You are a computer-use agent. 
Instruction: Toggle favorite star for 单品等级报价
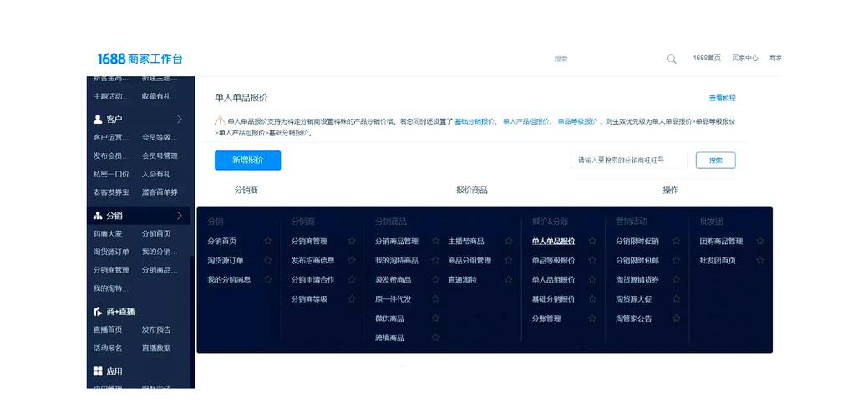click(x=592, y=260)
